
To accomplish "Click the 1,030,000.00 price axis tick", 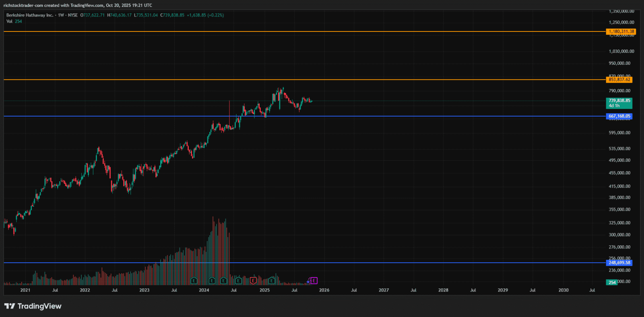I will (621, 52).
